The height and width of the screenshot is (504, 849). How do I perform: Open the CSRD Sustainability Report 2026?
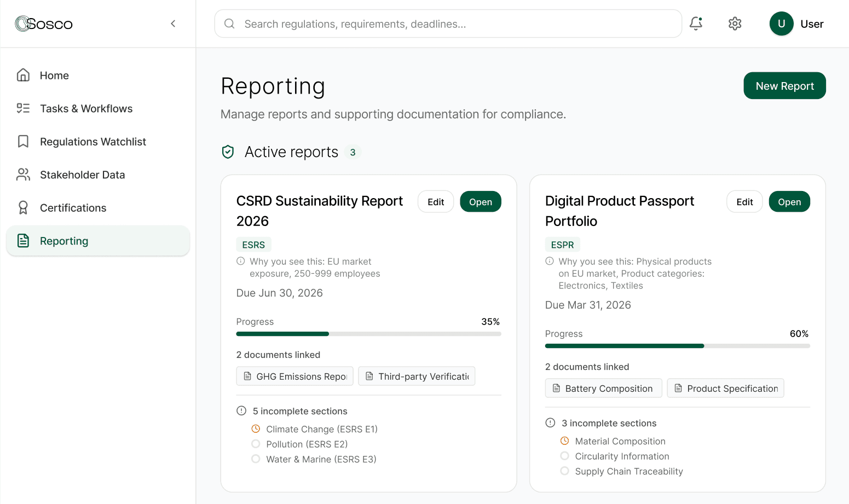(480, 201)
